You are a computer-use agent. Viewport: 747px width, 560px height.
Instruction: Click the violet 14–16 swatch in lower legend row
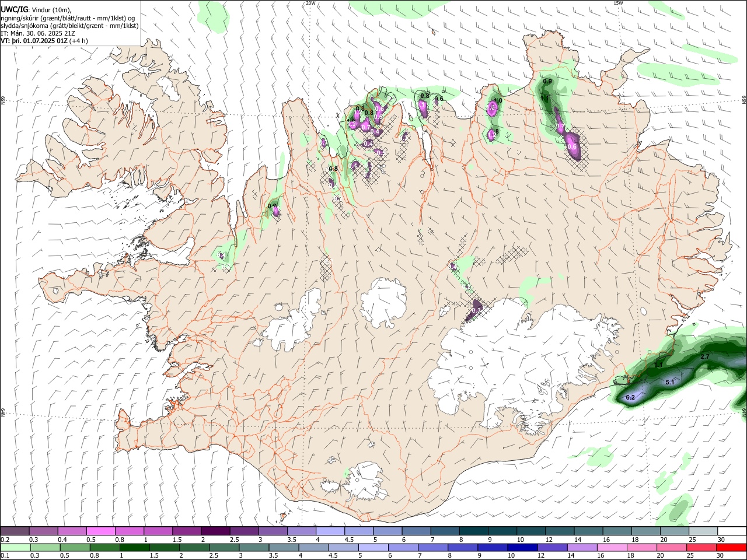pyautogui.click(x=581, y=547)
